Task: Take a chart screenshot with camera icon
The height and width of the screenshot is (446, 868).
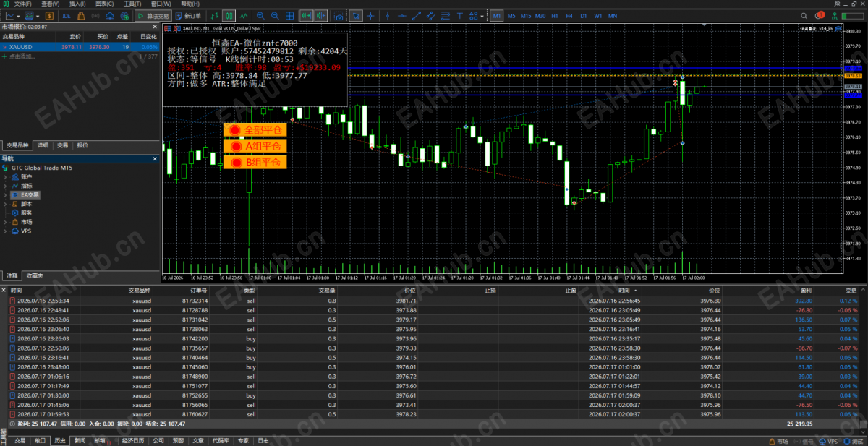Action: click(339, 15)
